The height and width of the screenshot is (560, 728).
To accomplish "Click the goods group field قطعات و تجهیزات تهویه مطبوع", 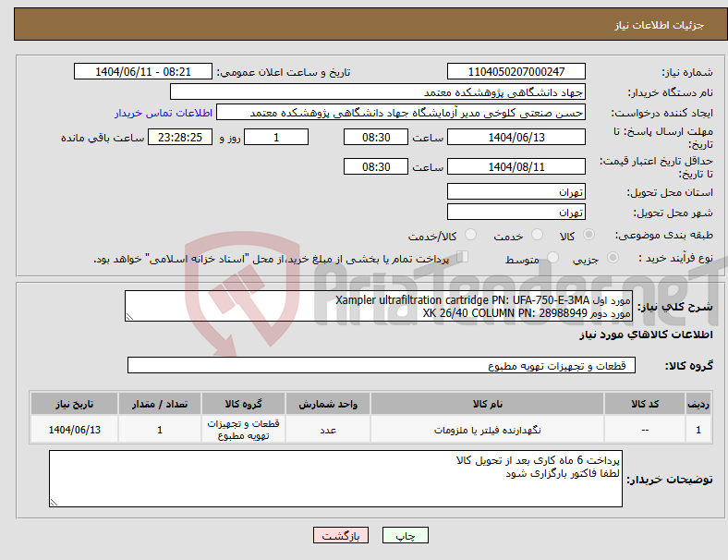I will point(382,365).
